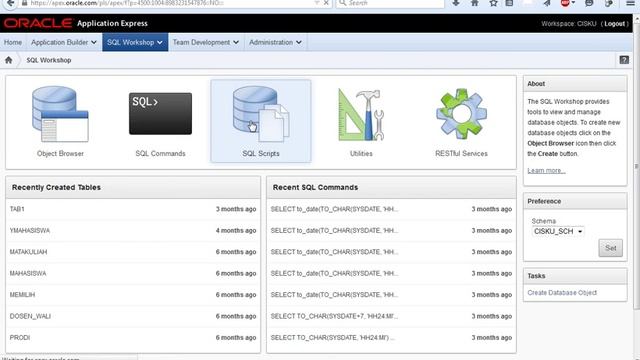Open the Schema CISKU_SCH dropdown
The height and width of the screenshot is (360, 640).
(558, 231)
